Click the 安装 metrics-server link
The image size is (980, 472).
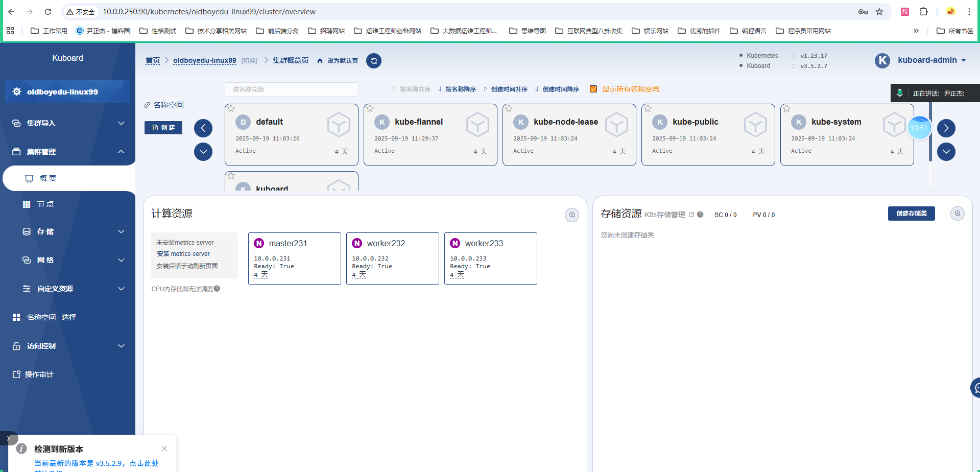(x=183, y=254)
